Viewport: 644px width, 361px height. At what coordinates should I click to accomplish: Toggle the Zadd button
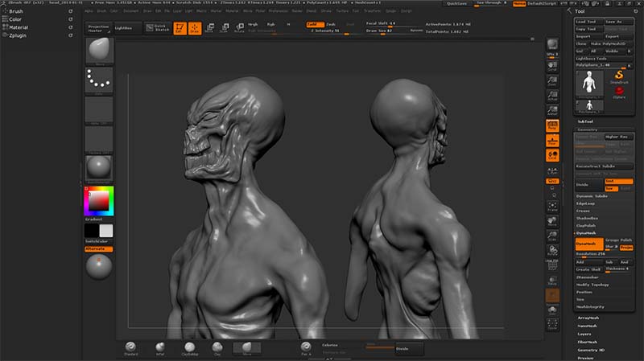(315, 25)
